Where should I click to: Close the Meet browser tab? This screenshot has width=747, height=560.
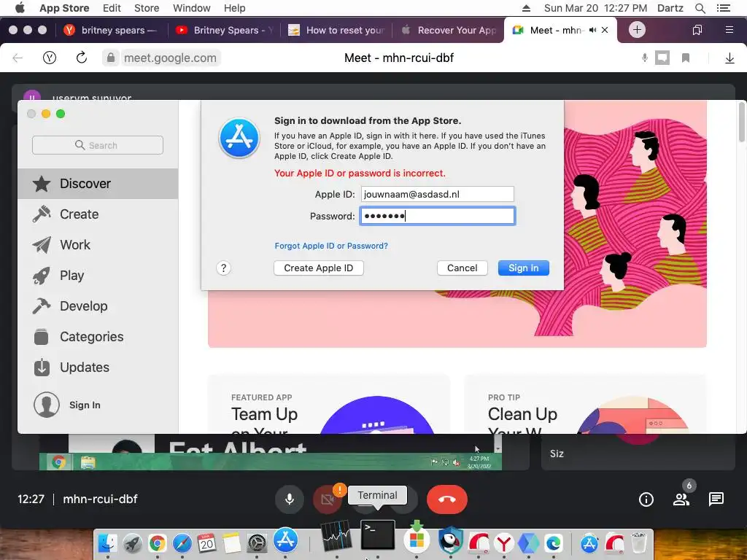pos(605,30)
